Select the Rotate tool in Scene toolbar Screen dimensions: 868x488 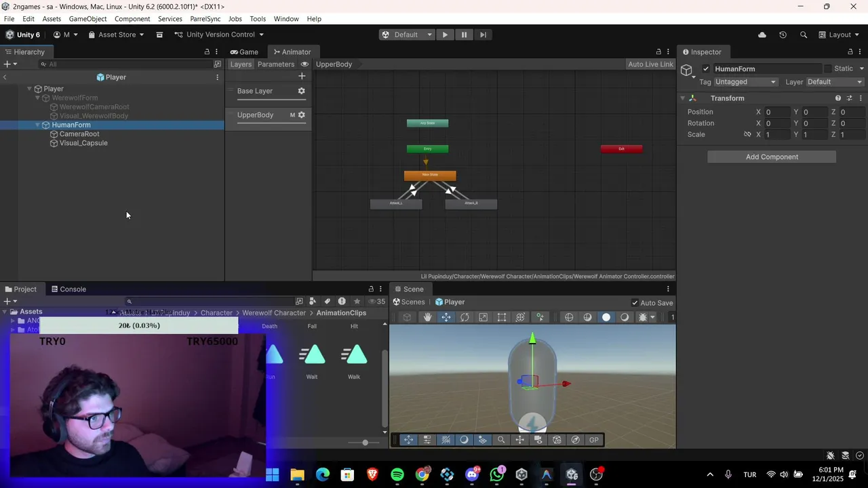[x=465, y=317]
